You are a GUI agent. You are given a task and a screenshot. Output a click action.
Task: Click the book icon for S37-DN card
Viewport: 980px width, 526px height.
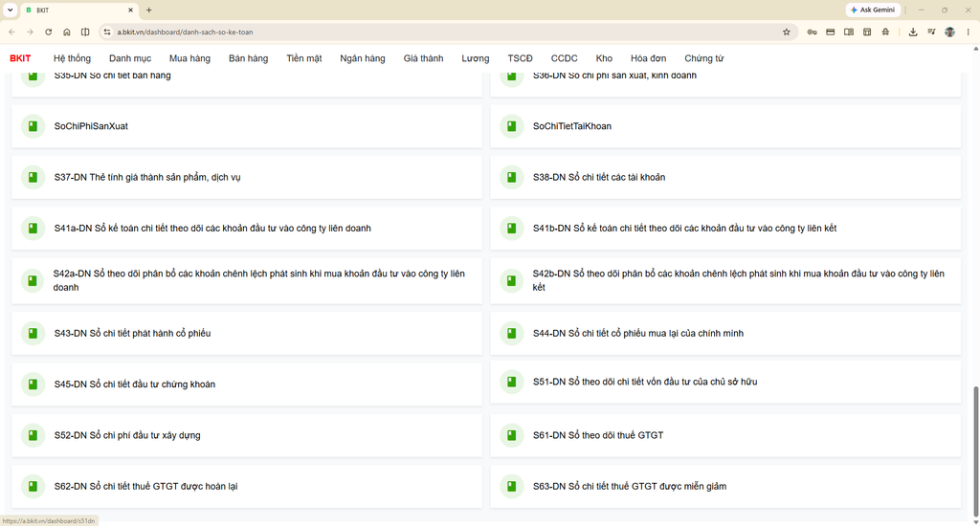(x=33, y=178)
